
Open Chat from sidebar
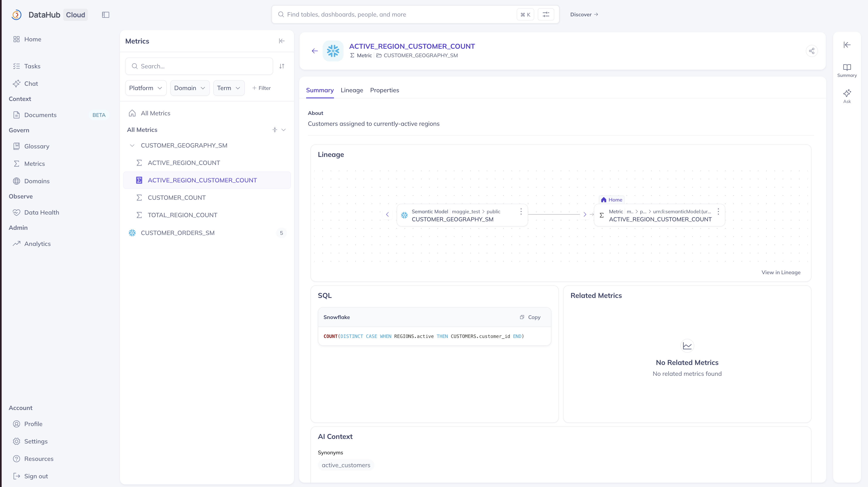31,84
